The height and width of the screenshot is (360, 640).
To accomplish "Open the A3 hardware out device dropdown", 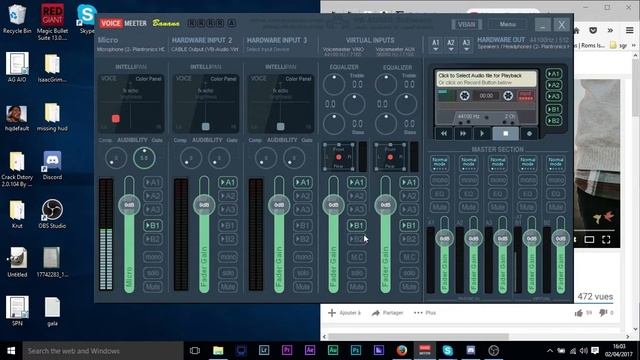I will 466,45.
